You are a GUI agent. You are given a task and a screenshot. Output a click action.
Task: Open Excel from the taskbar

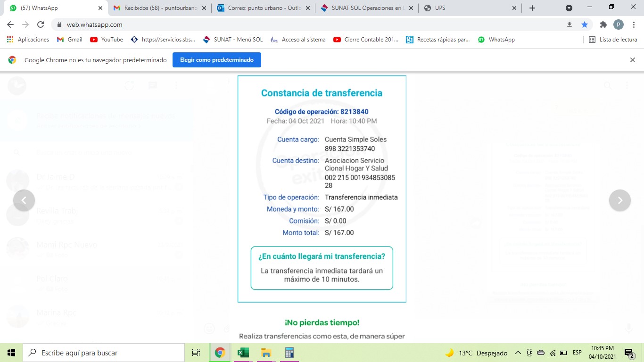click(243, 353)
